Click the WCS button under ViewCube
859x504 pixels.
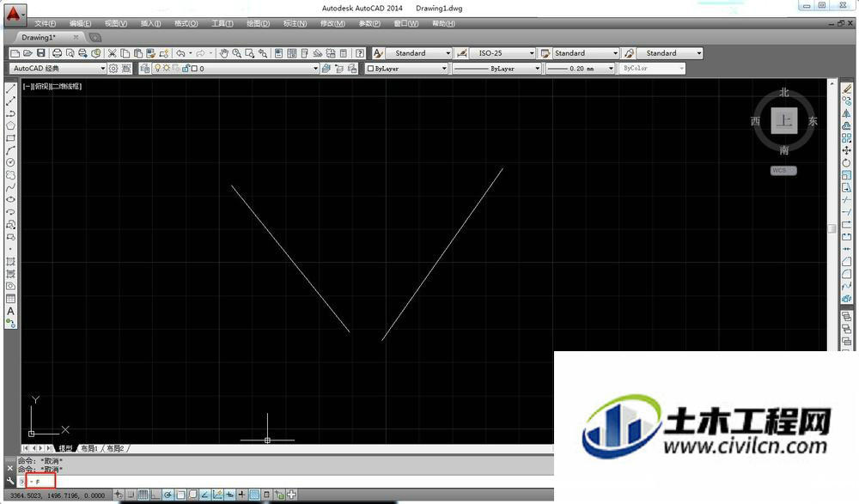pyautogui.click(x=783, y=170)
